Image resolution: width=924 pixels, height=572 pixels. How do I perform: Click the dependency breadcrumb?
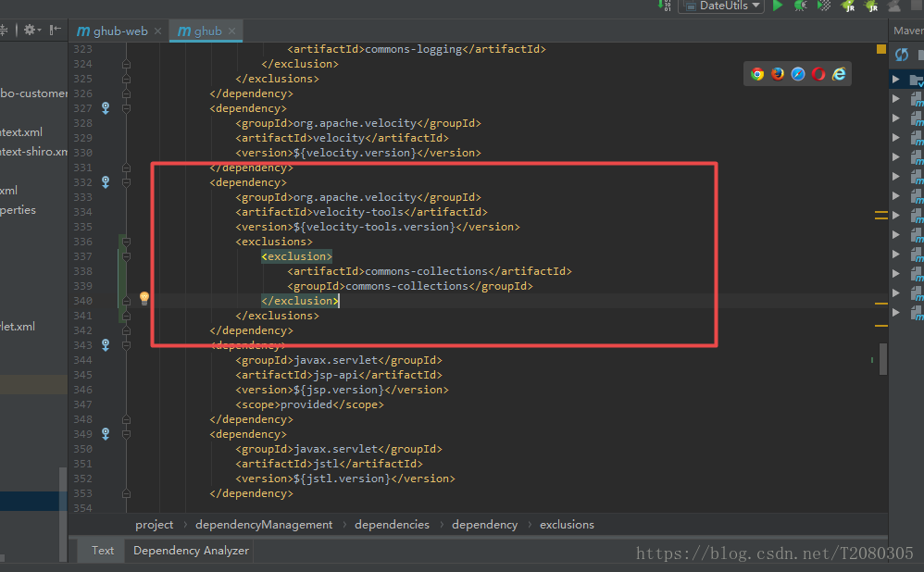(484, 524)
